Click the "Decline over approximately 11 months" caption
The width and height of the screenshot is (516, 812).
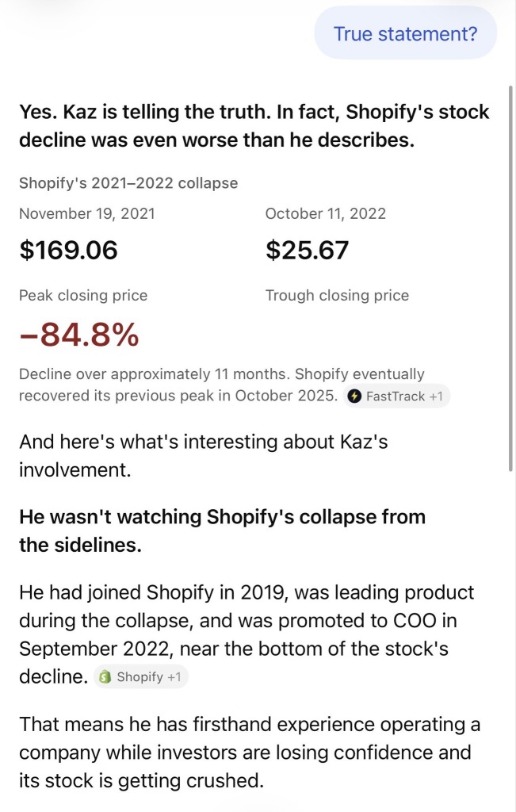(x=221, y=385)
